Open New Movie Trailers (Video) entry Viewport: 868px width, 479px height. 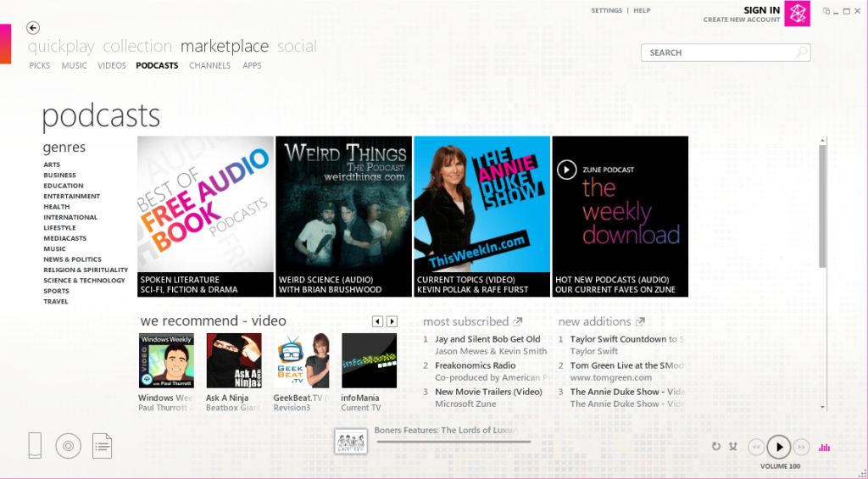[x=489, y=392]
